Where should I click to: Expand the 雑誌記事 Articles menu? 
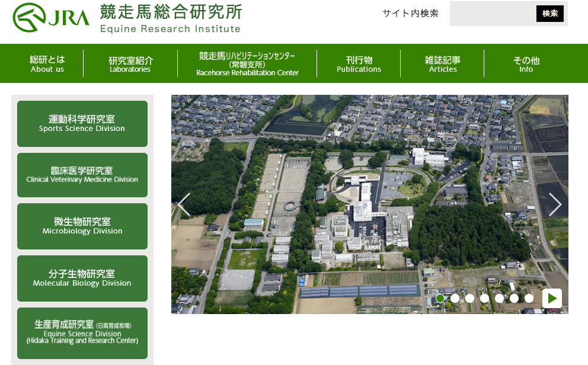click(x=442, y=64)
